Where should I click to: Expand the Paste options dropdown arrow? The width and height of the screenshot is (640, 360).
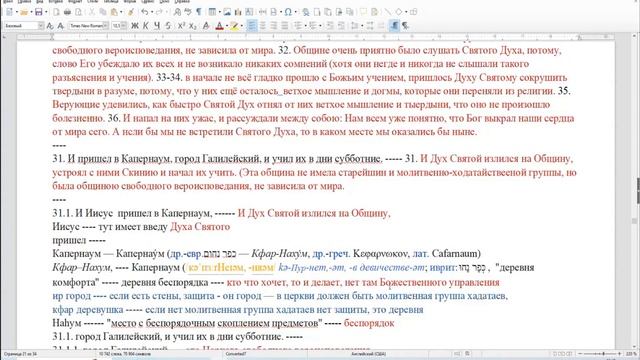pos(121,12)
